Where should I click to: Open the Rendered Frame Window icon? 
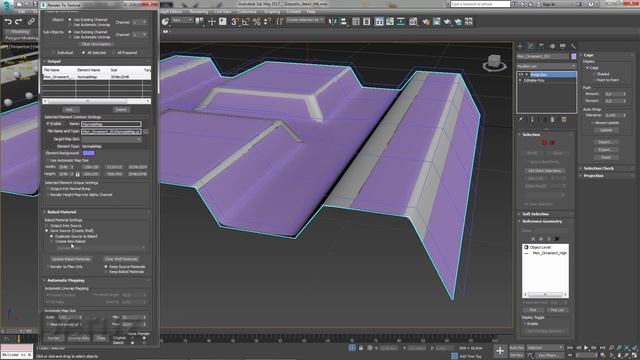tap(436, 22)
